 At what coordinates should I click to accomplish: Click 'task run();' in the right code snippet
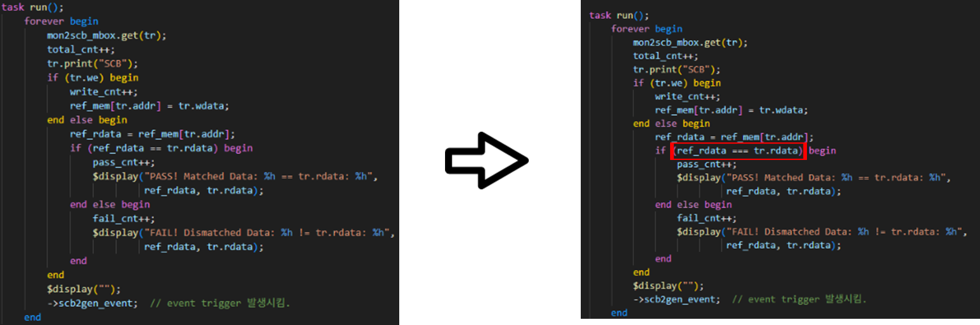point(619,15)
